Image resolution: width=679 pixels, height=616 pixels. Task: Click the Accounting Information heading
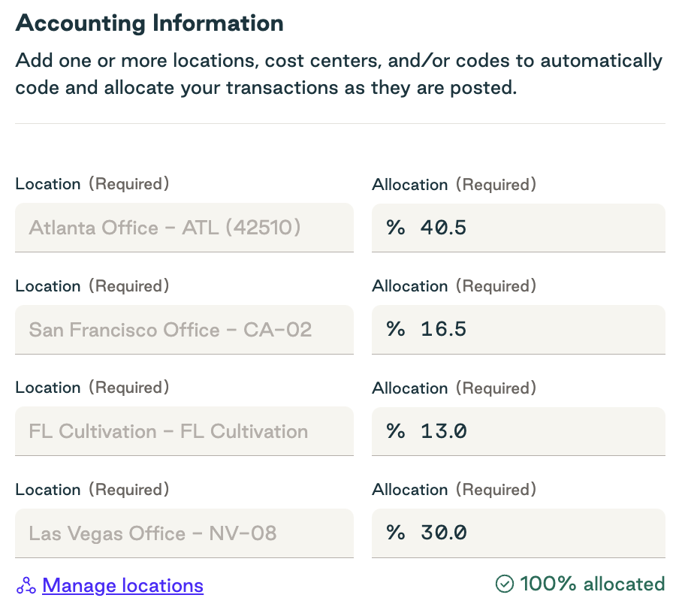(x=149, y=23)
